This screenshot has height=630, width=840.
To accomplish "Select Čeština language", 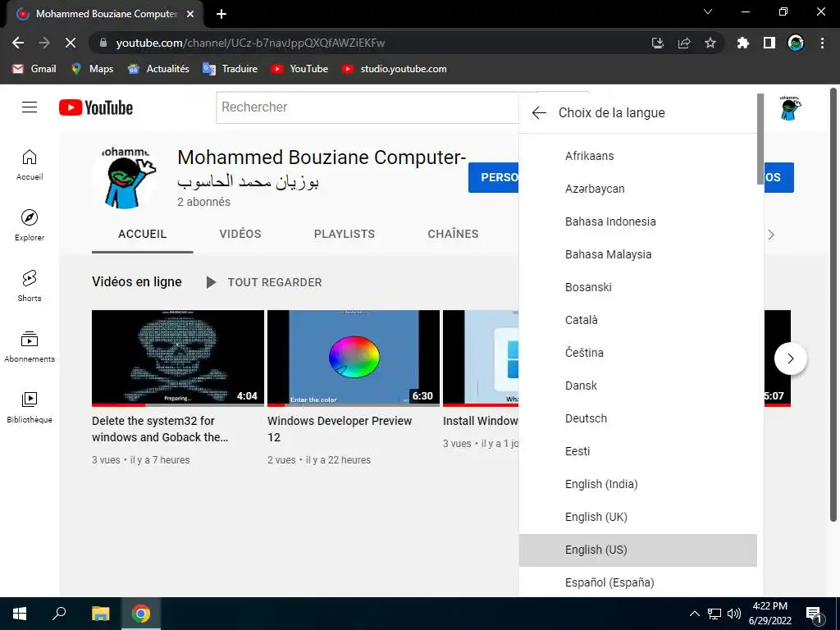I will pyautogui.click(x=638, y=353).
